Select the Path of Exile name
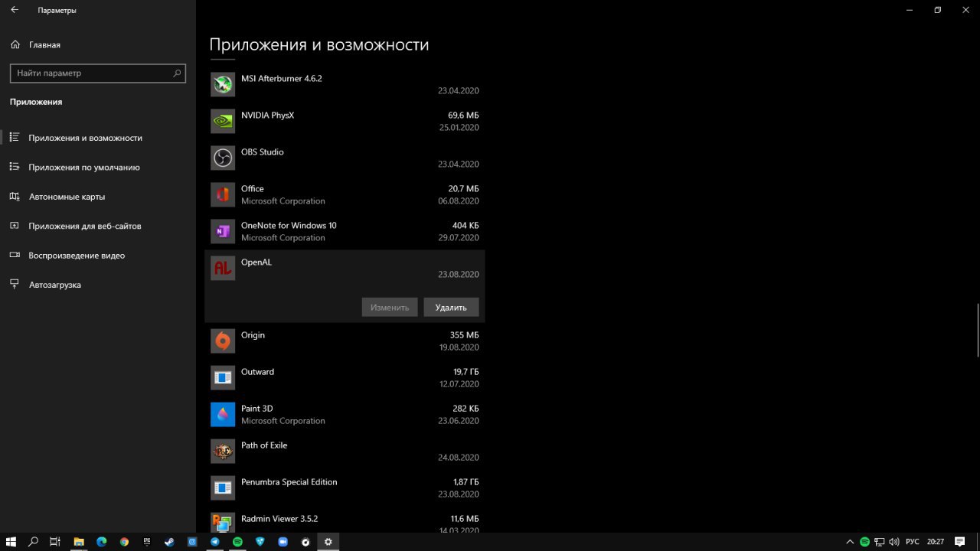 pyautogui.click(x=264, y=445)
